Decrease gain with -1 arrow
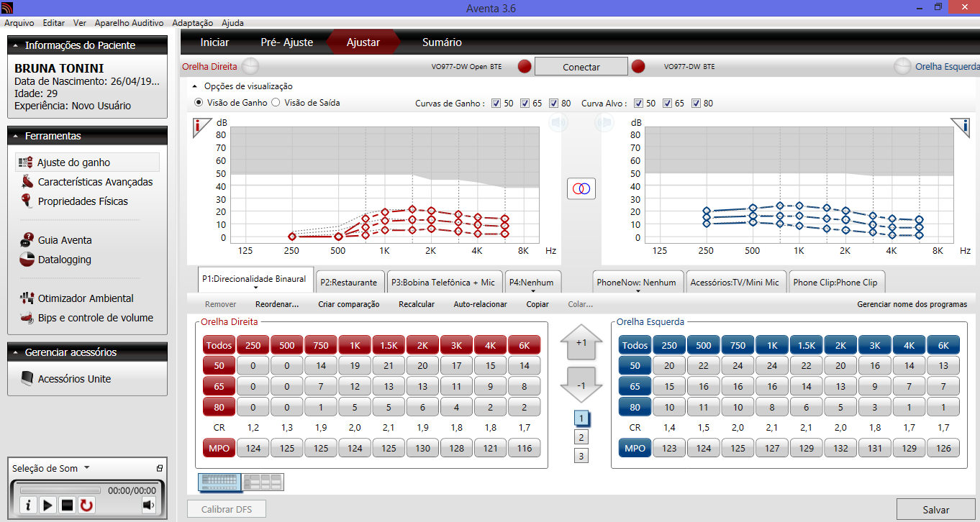The height and width of the screenshot is (522, 980). [x=581, y=384]
